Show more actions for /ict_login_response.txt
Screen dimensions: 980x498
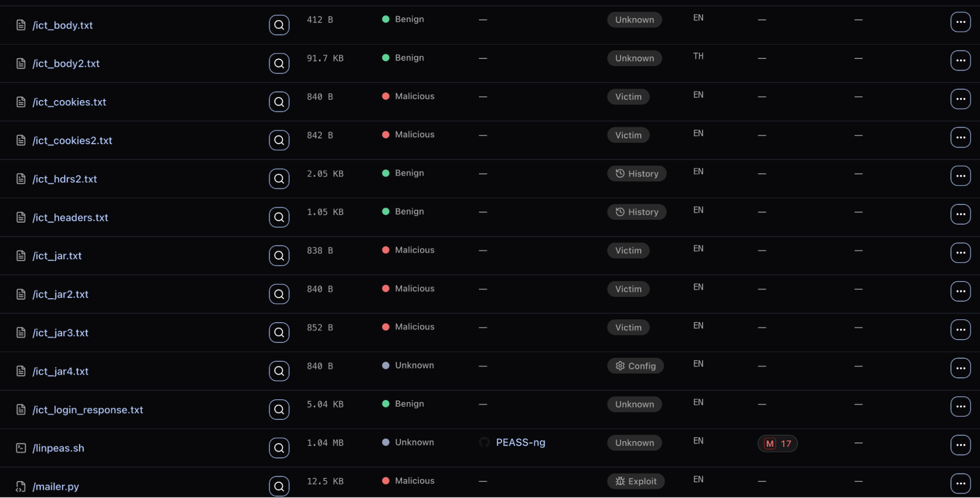(960, 406)
